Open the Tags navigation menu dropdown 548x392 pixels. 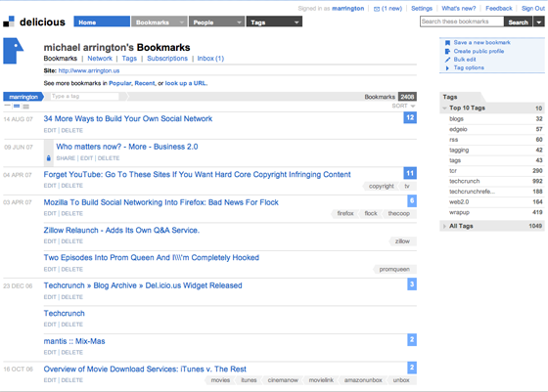tap(297, 22)
